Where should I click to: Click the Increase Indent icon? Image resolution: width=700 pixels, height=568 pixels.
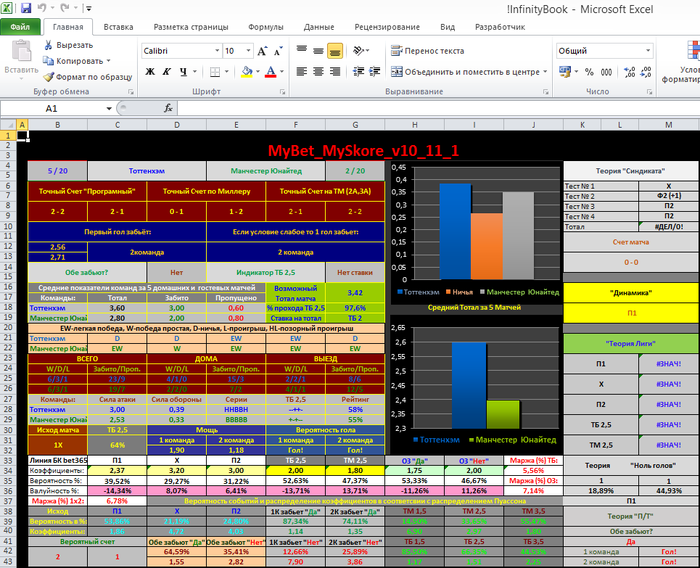(375, 71)
